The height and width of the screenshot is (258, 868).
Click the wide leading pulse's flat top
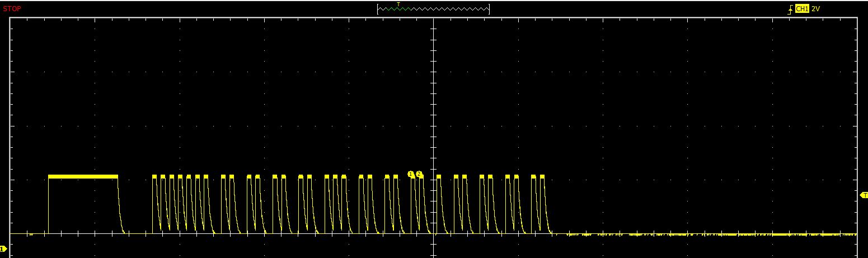83,176
